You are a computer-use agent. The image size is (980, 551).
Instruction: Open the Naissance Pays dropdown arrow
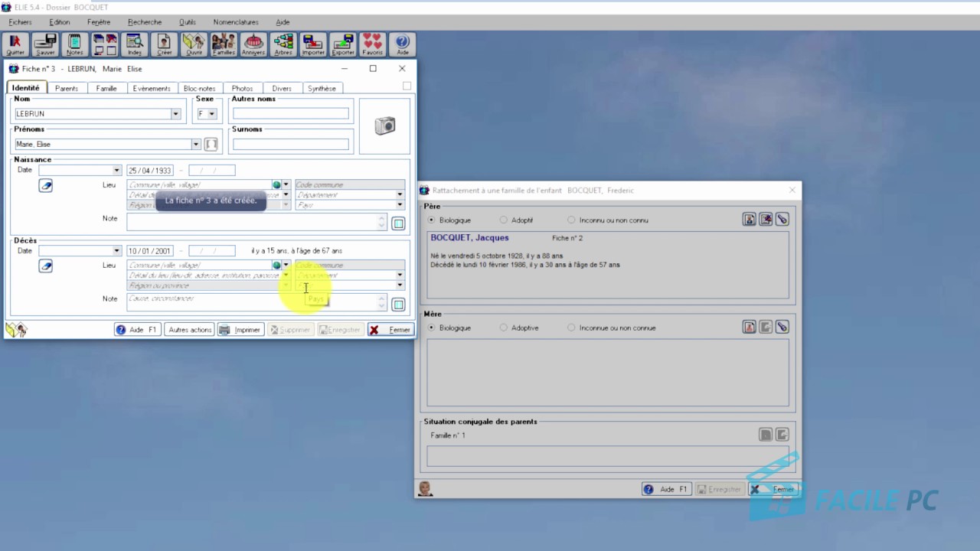tap(400, 205)
